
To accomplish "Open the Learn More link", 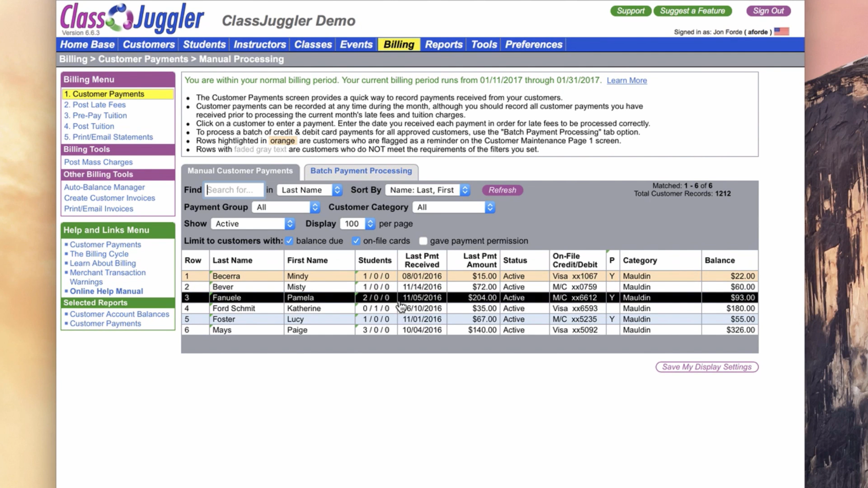I will coord(627,80).
